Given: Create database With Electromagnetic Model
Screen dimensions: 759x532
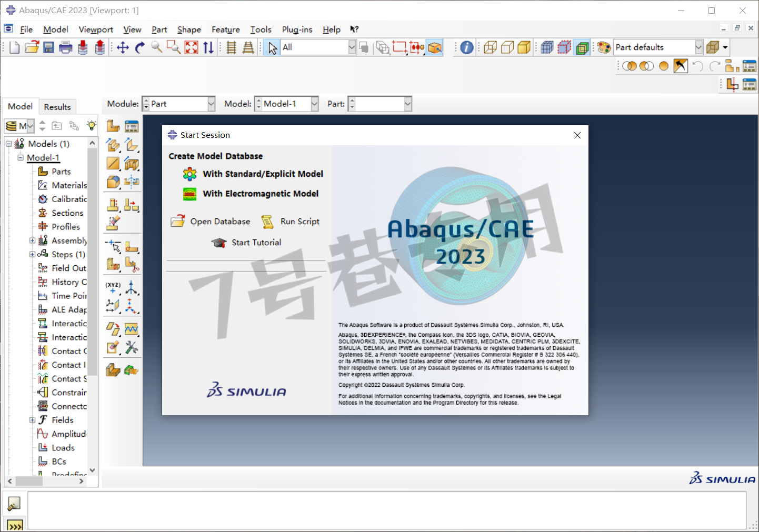Looking at the screenshot, I should click(x=261, y=194).
